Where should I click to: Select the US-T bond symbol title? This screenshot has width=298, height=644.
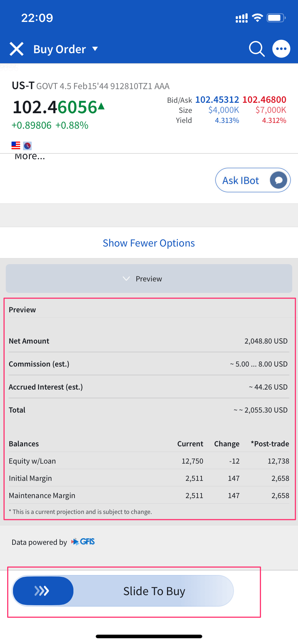pyautogui.click(x=23, y=86)
